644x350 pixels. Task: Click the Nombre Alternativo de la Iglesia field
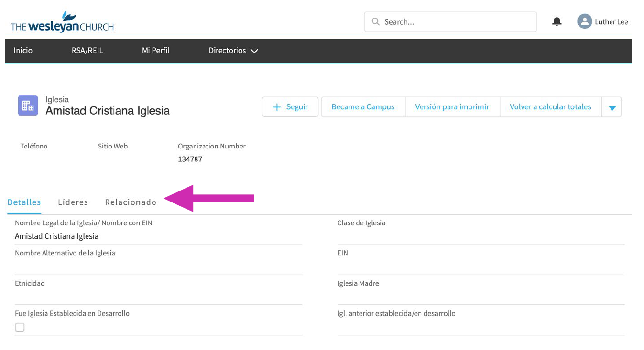click(158, 262)
